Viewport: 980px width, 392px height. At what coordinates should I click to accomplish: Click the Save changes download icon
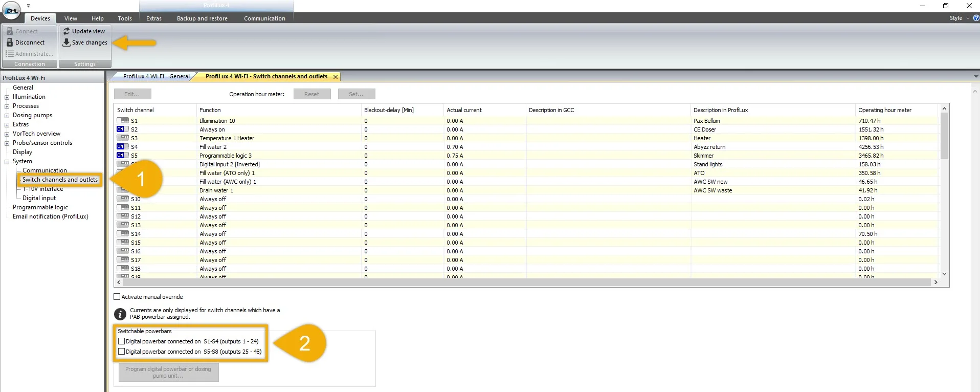66,42
